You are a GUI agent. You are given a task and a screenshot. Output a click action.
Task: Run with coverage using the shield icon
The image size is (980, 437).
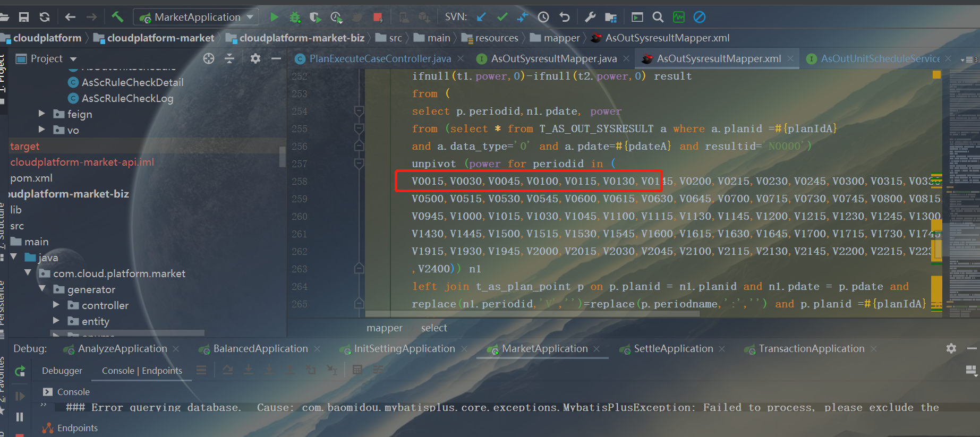pos(316,17)
